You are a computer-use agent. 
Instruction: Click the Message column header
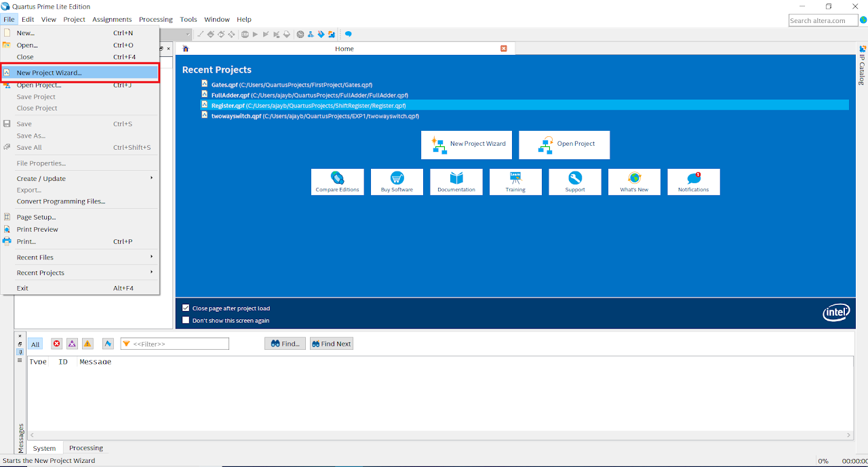pyautogui.click(x=95, y=362)
